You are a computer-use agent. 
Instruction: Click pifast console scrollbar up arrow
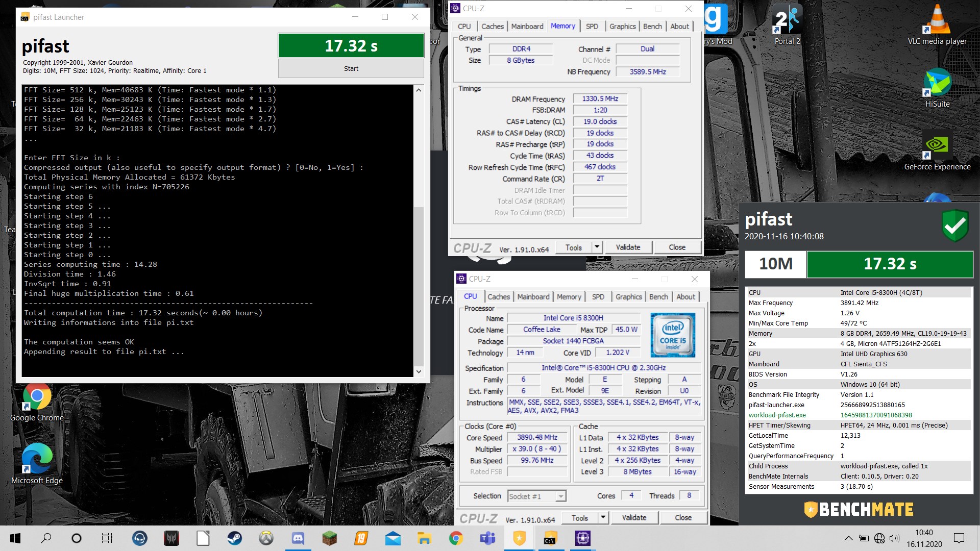(419, 90)
